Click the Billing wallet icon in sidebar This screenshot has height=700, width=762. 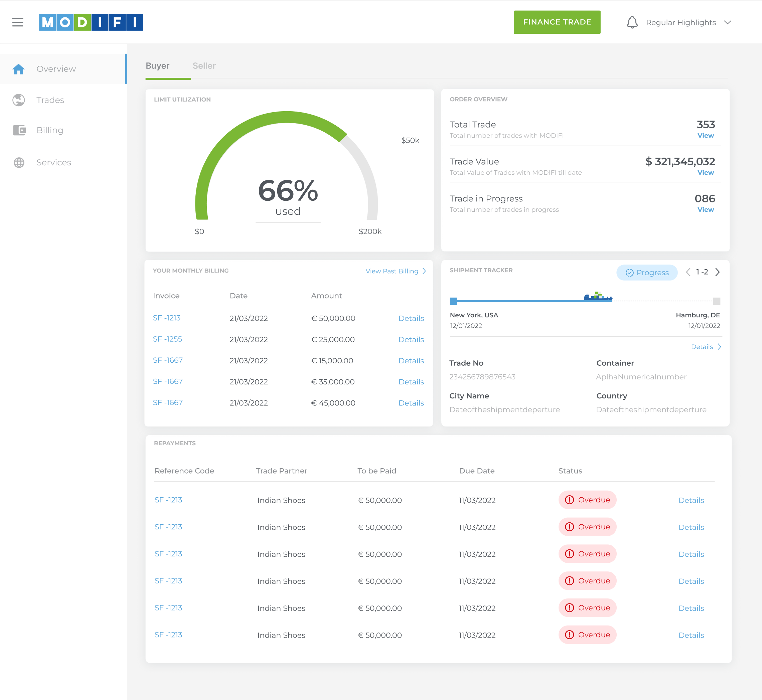(x=19, y=130)
